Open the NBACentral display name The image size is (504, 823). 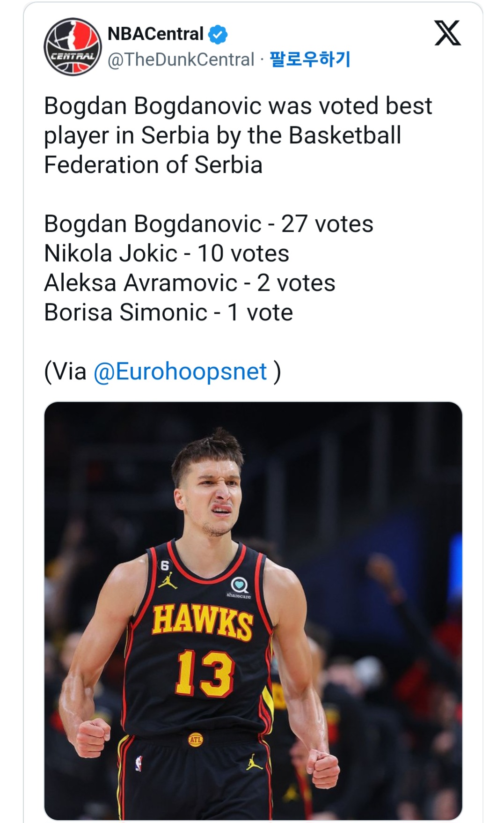click(155, 34)
